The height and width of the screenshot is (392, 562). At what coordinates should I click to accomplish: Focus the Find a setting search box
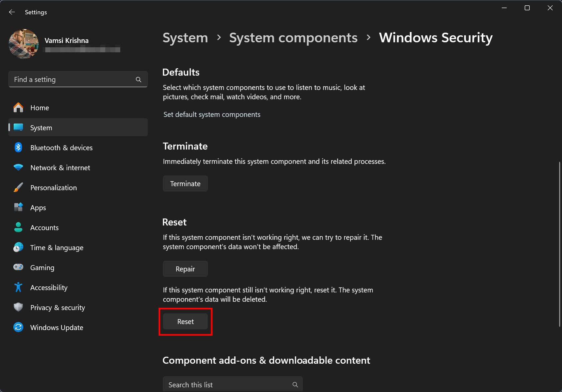pyautogui.click(x=78, y=79)
